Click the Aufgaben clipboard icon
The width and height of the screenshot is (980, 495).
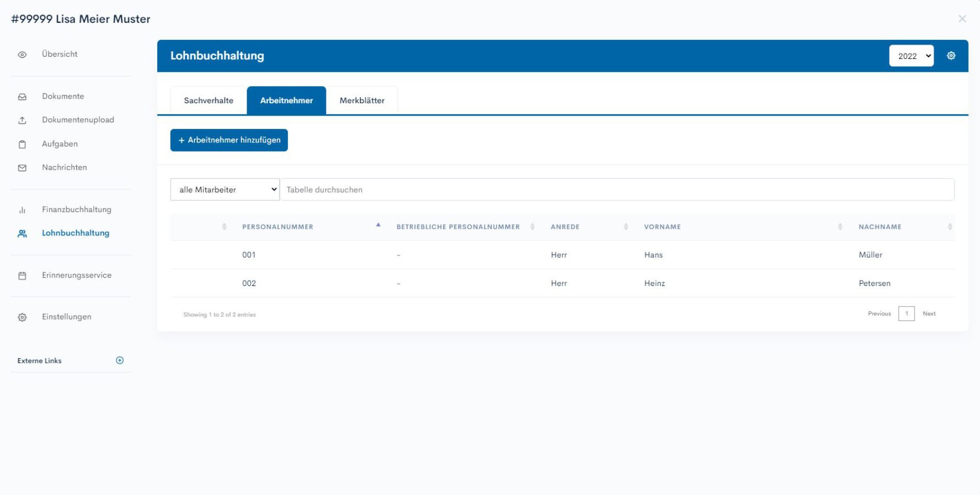[x=22, y=145]
